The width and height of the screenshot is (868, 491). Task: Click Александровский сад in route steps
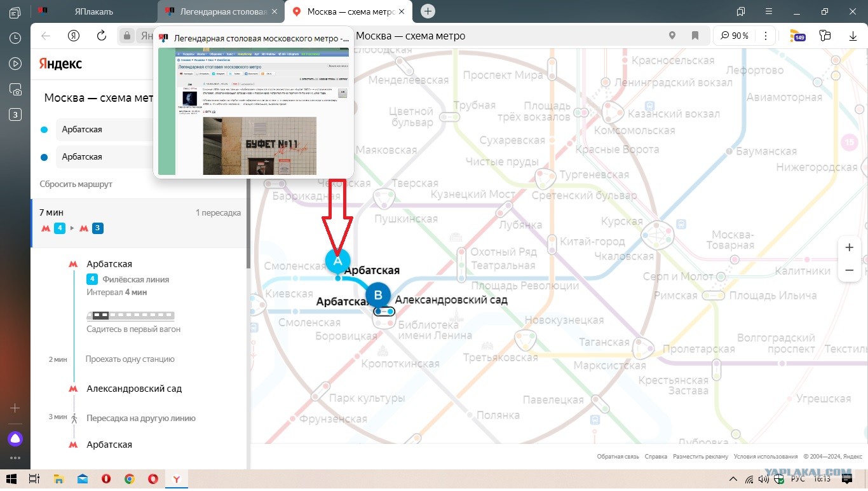click(x=134, y=389)
